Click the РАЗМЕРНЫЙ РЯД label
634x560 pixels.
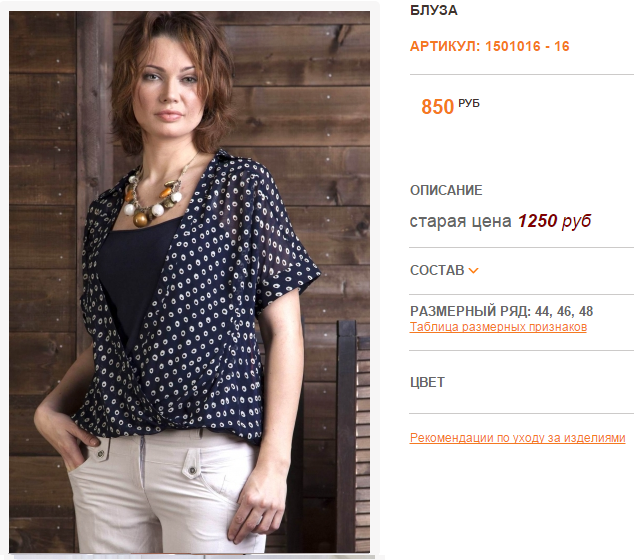(x=471, y=311)
